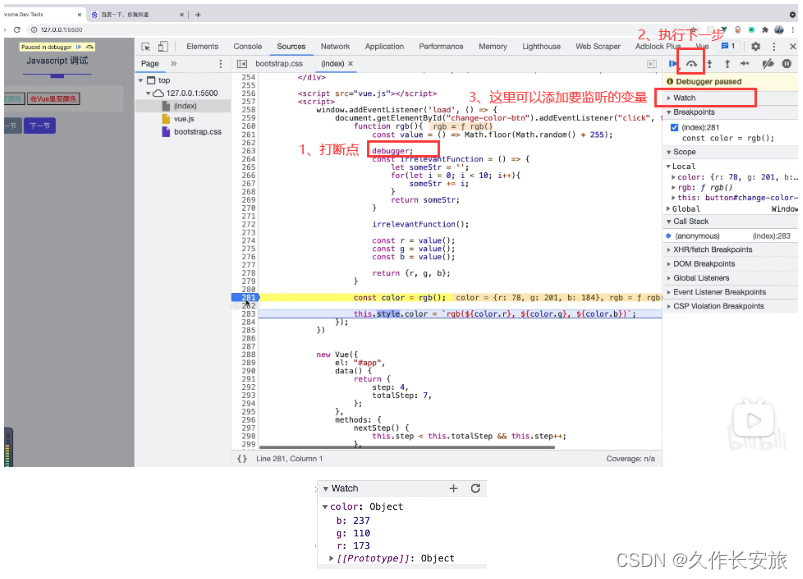Step over next function call
The height and width of the screenshot is (579, 803).
[x=691, y=63]
